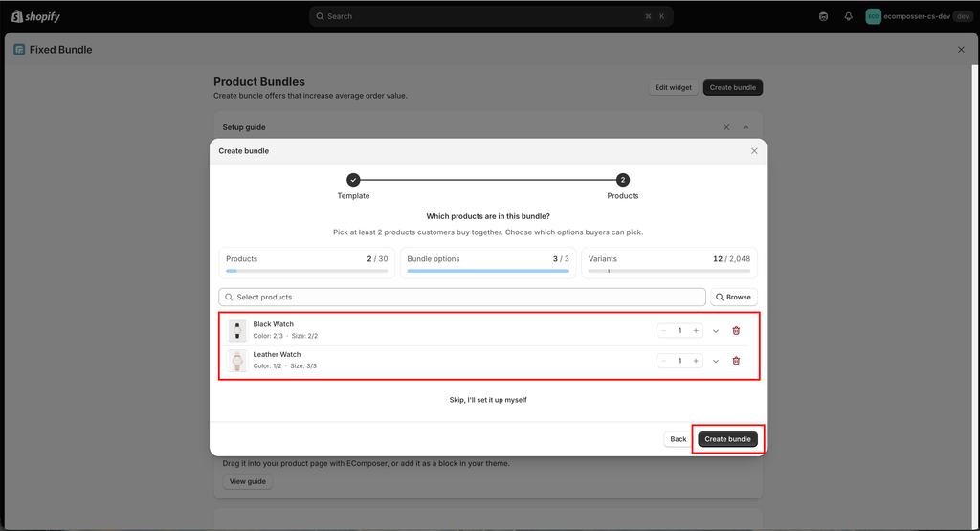The image size is (980, 531).
Task: Close the Create bundle dialog
Action: (754, 151)
